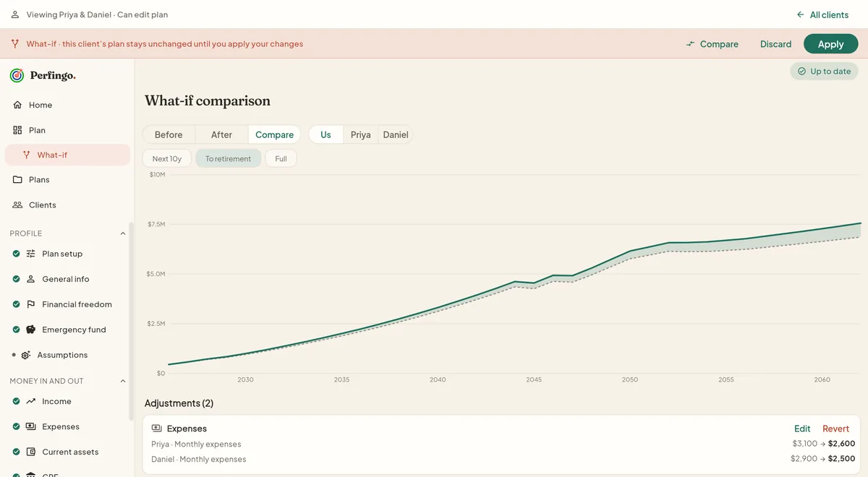Click Compare in the top banner
Viewport: 868px width, 477px height.
(x=712, y=44)
